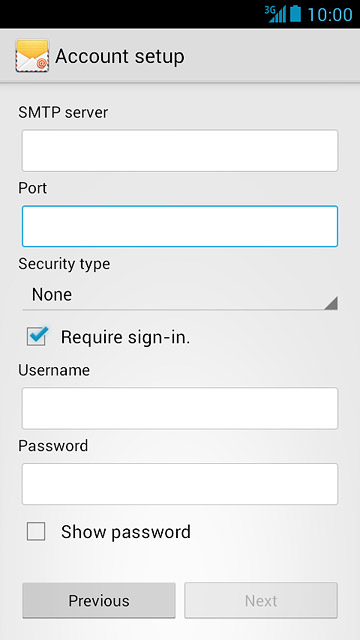Tap the 'Show password' label text
This screenshot has width=360, height=640.
pos(126,532)
